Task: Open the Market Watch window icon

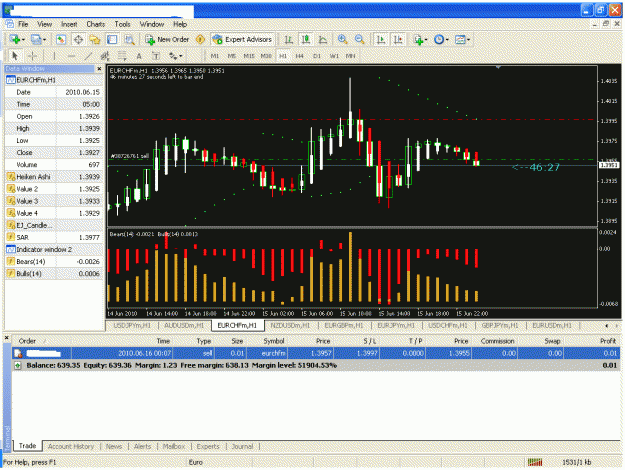Action: 61,39
